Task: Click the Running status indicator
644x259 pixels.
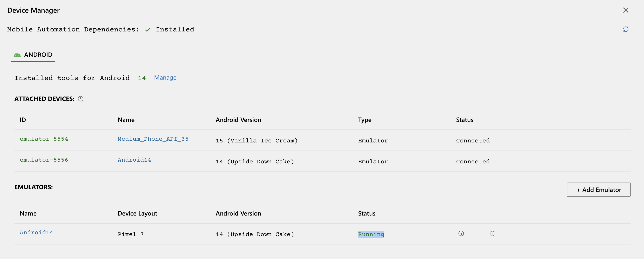Action: point(371,234)
